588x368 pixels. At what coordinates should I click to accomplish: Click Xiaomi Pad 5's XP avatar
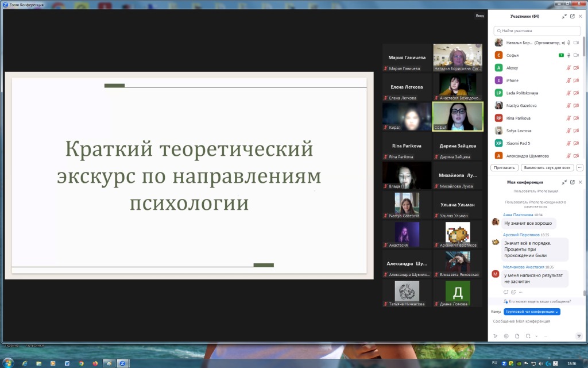[x=498, y=143]
